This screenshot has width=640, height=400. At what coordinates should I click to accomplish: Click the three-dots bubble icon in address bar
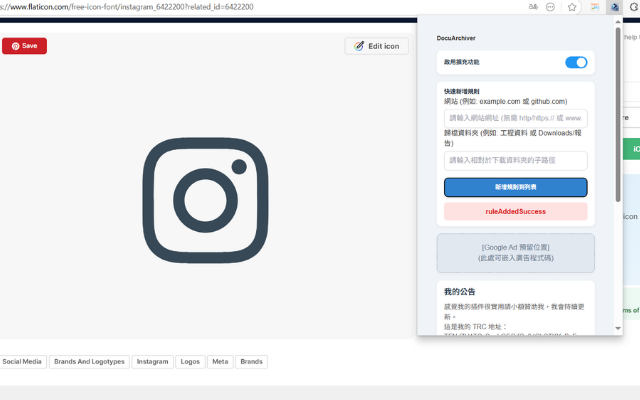pos(550,7)
